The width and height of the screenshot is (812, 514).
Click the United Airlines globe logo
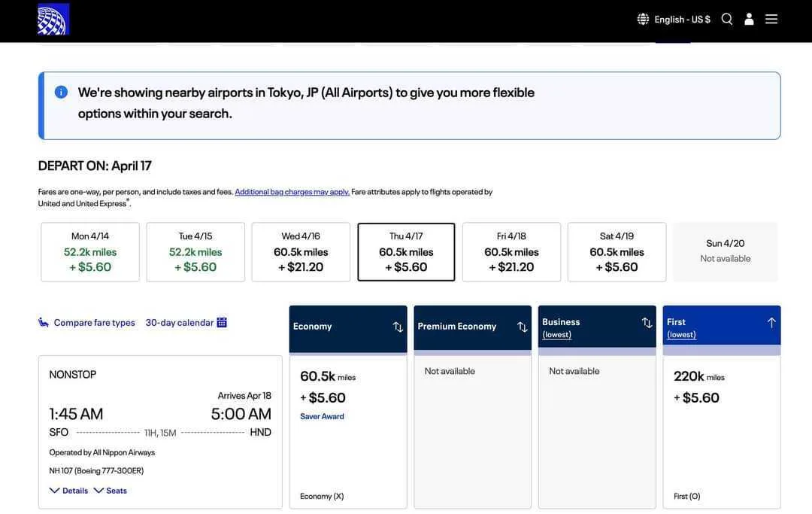pos(53,19)
